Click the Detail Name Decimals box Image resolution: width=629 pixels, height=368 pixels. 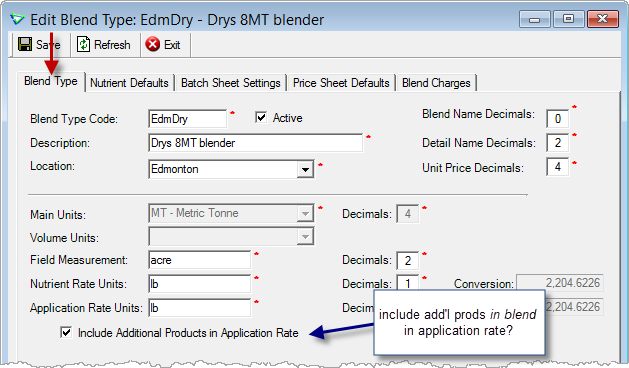(x=558, y=143)
